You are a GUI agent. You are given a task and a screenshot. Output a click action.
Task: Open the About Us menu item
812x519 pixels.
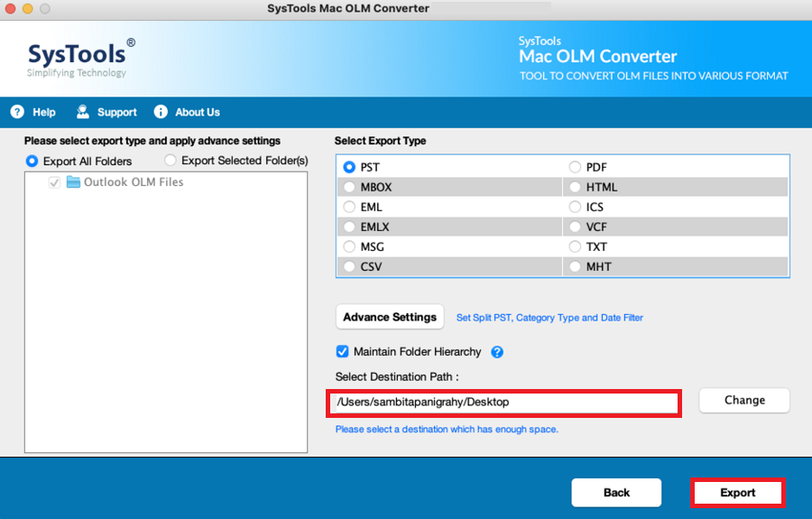point(198,113)
